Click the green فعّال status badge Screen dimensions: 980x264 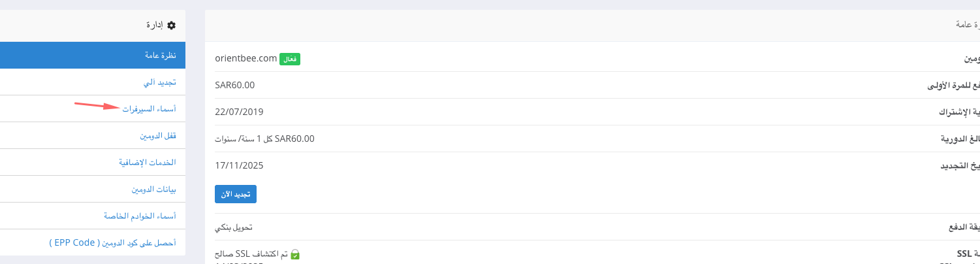[x=290, y=59]
